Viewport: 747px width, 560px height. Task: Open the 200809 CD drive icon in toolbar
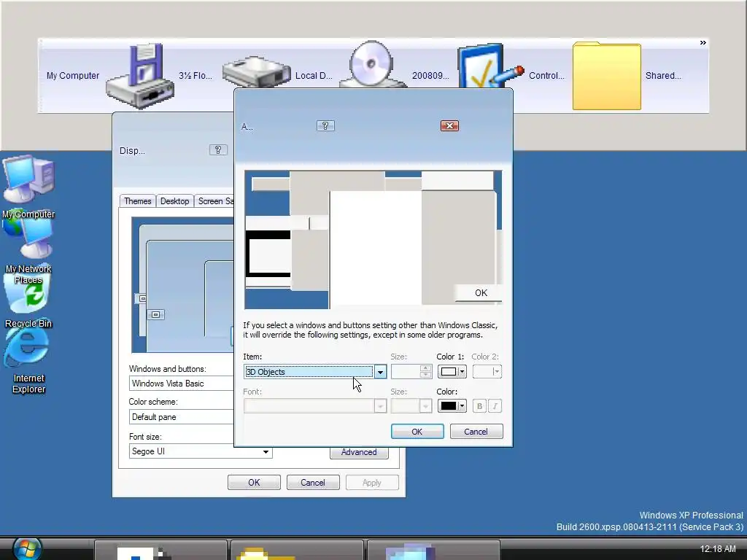(x=373, y=65)
